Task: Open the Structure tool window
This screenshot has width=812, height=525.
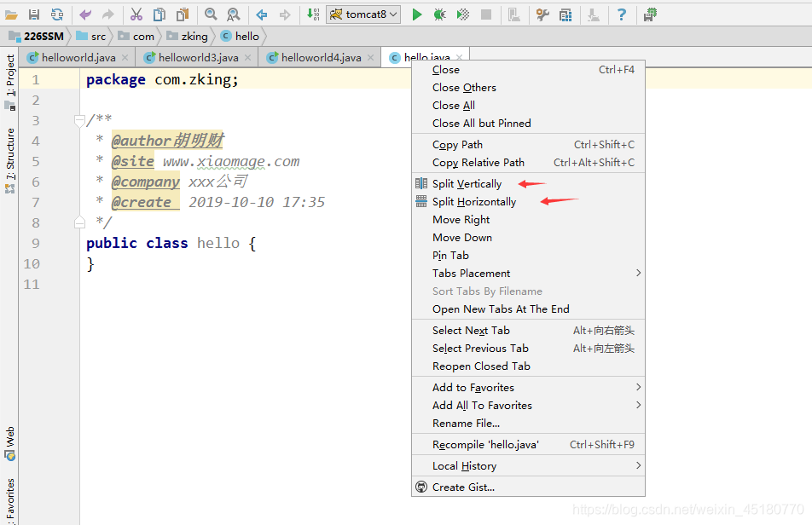Action: click(x=10, y=160)
